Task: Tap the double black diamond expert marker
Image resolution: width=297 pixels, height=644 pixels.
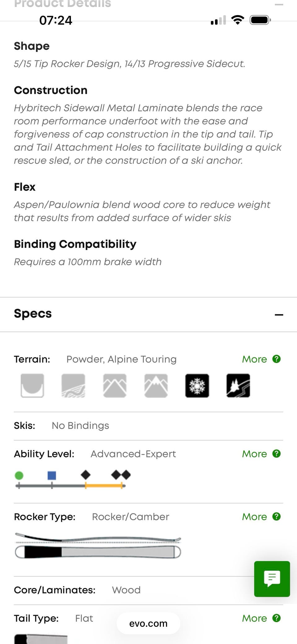Action: pyautogui.click(x=121, y=475)
